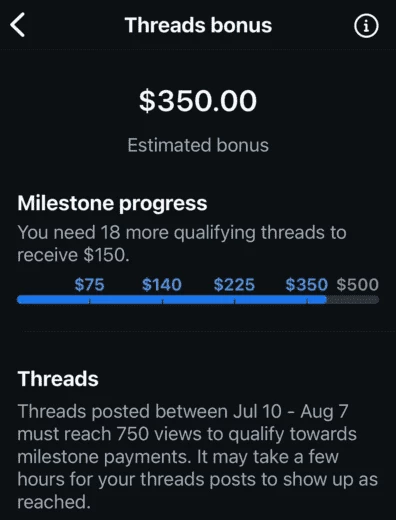Screen dimensions: 396x520
Task: Select the Estimated bonus label
Action: click(198, 145)
